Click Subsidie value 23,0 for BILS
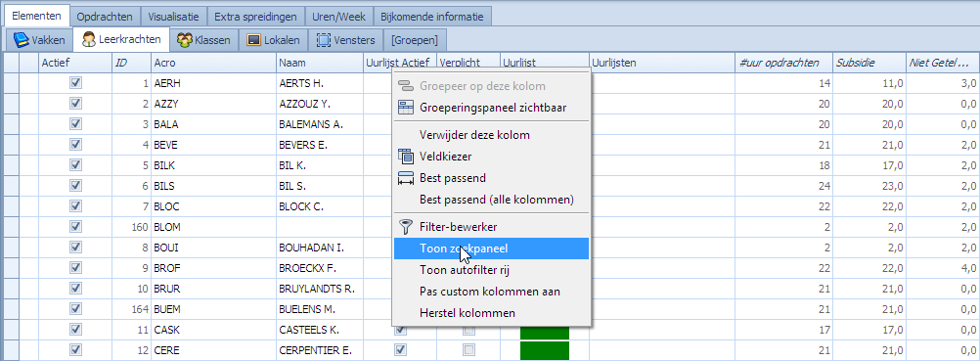The image size is (980, 361). tap(869, 186)
